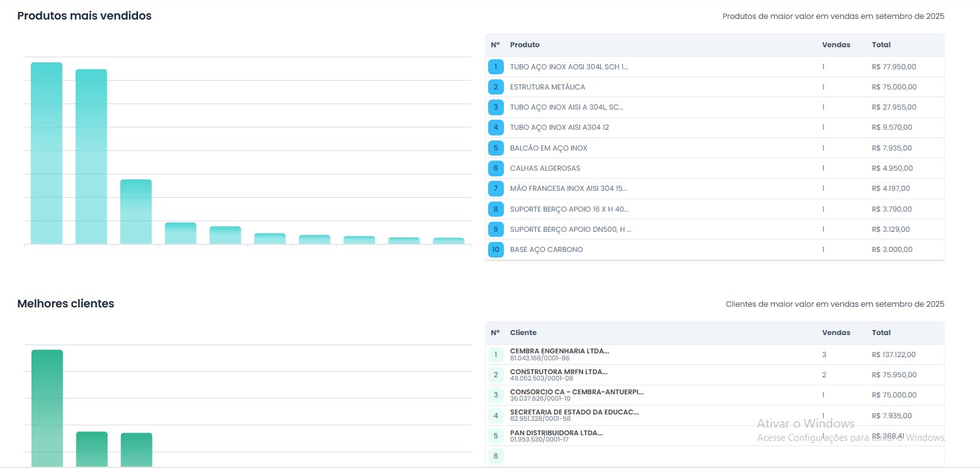Image resolution: width=980 pixels, height=468 pixels.
Task: Click CNPJ 81.043.168/0001-86
Action: (x=540, y=358)
